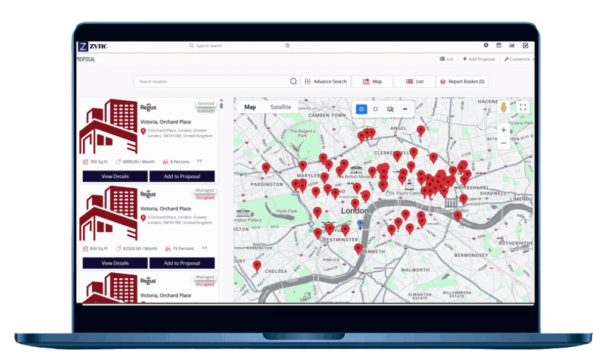Viewport: 610px width, 364px height.
Task: Open Advance Search filters
Action: (x=326, y=81)
